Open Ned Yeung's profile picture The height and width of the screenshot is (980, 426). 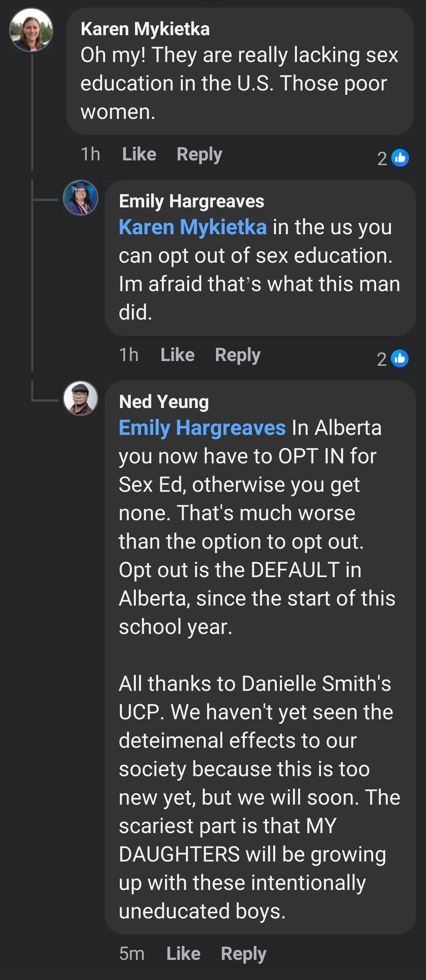point(81,398)
